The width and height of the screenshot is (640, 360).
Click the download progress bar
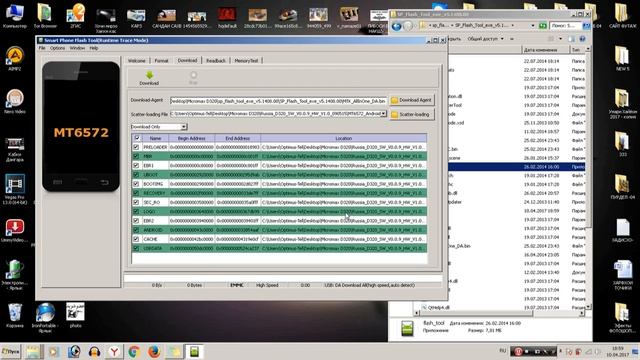point(283,278)
